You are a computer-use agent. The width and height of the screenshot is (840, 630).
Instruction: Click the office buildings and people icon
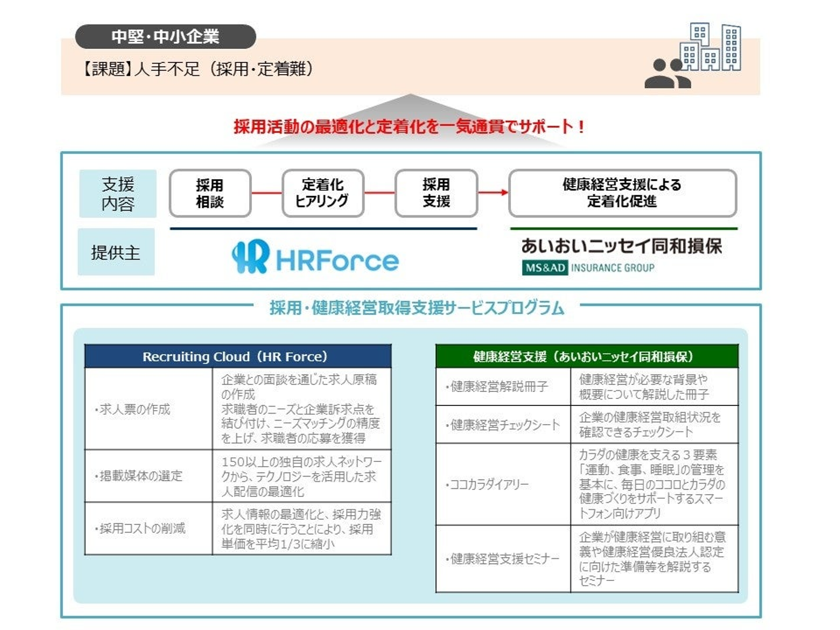pyautogui.click(x=692, y=55)
